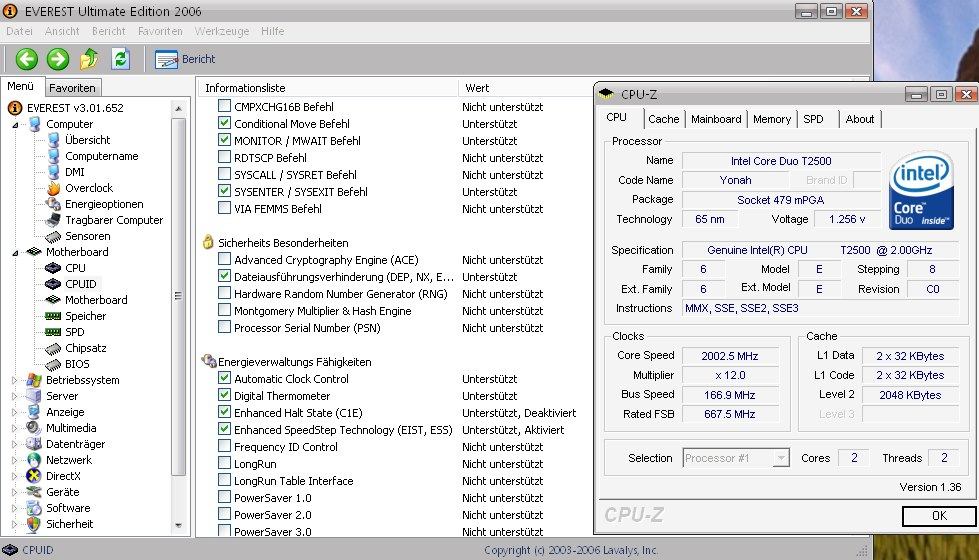Click the Refresh toolbar icon
This screenshot has width=979, height=560.
(x=121, y=59)
